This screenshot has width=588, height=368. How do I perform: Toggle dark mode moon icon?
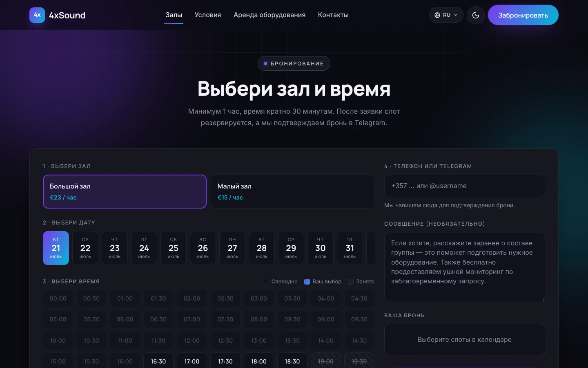click(476, 15)
